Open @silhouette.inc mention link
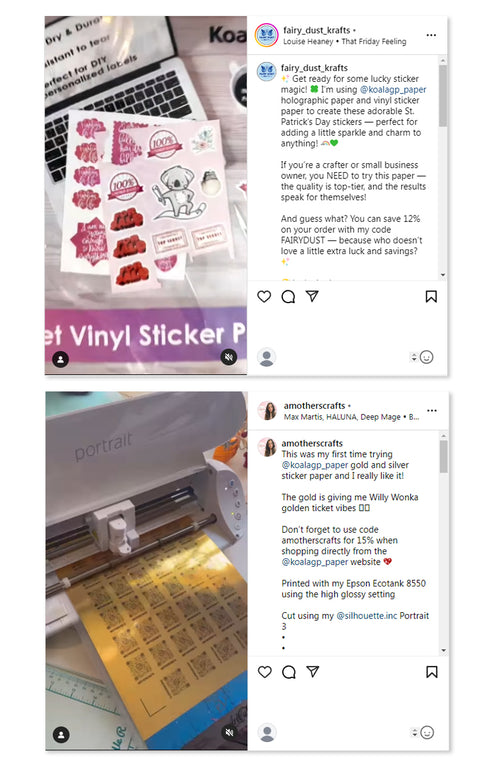This screenshot has height=772, width=480. point(366,615)
